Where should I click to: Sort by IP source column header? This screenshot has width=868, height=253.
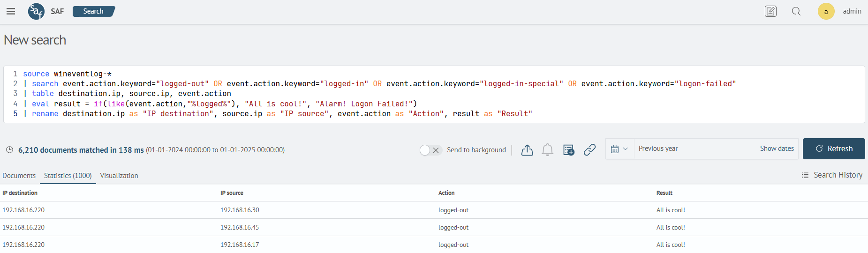232,193
